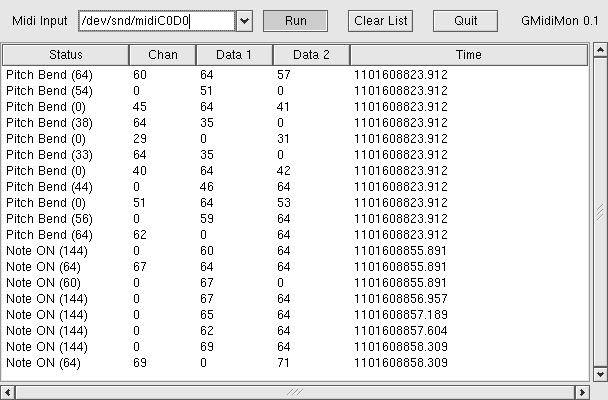This screenshot has width=608, height=400.
Task: Click the vertical scrollbar down arrow
Action: click(x=600, y=374)
